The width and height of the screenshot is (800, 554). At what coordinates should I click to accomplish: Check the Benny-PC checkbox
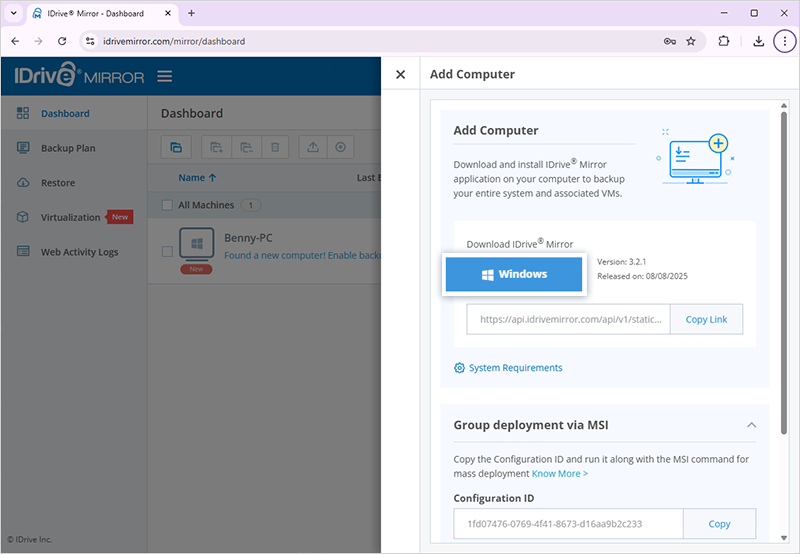click(x=167, y=251)
